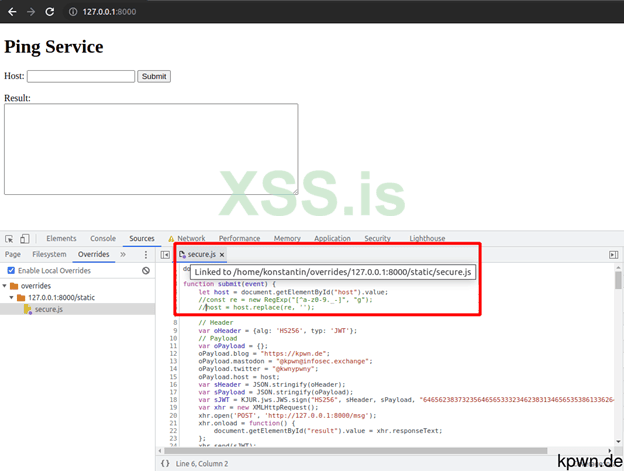Click the scroll-down arrow of editor scrollbar
Viewport: 624px width, 471px height.
[618, 442]
